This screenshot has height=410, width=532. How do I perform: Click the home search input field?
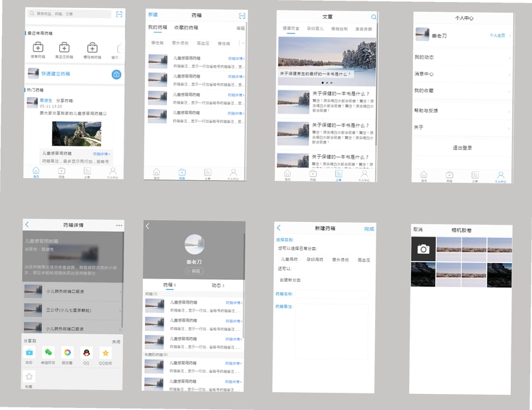[69, 13]
